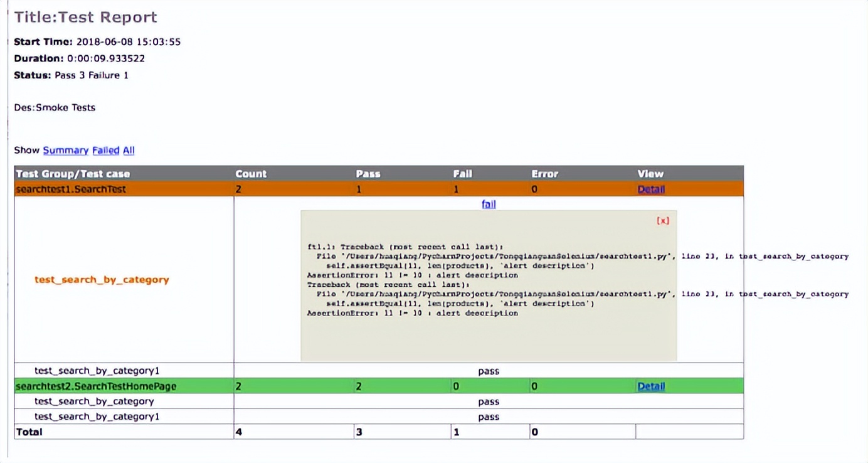Select total count value 4

[x=239, y=432]
